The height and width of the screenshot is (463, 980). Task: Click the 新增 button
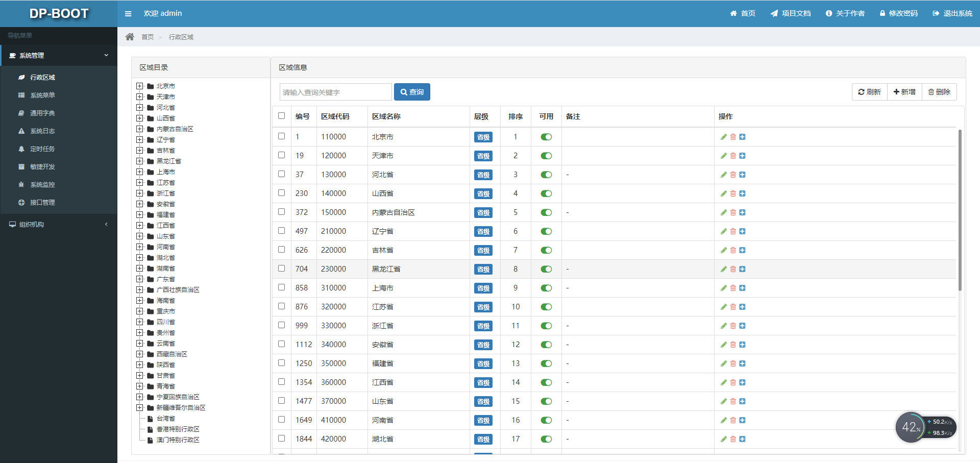[904, 92]
